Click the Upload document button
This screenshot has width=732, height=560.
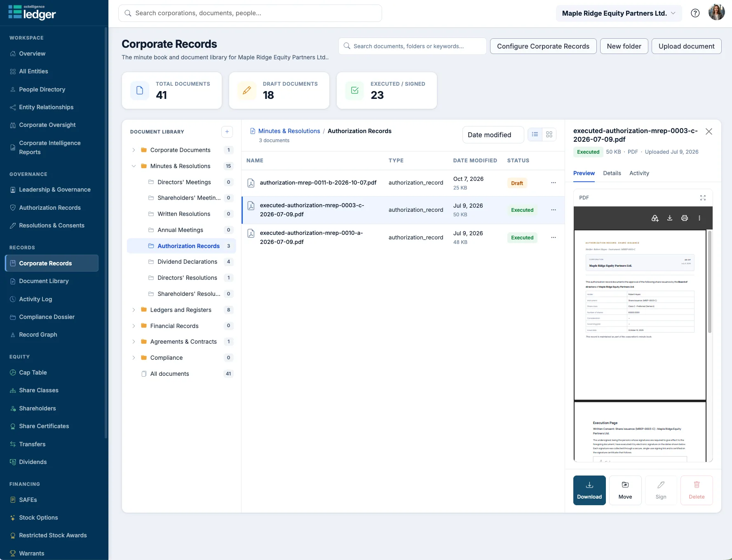(x=686, y=46)
